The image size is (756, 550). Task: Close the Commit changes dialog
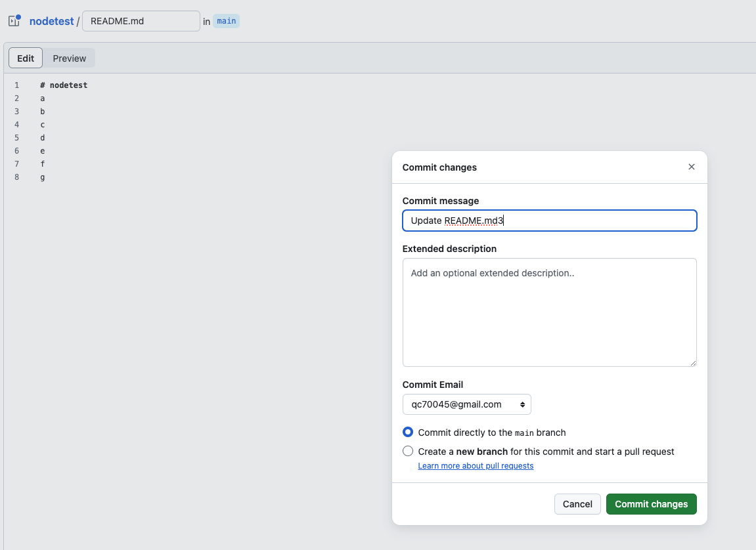click(691, 167)
